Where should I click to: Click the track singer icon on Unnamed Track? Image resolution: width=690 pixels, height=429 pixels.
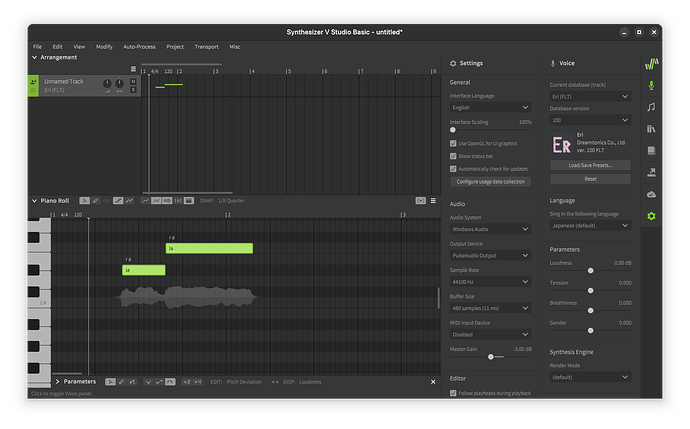pyautogui.click(x=33, y=82)
